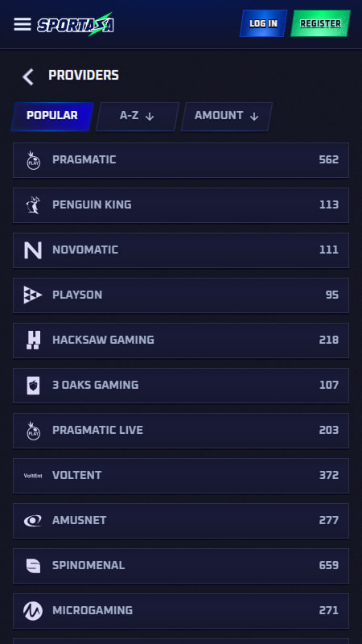Click the green Register button

pyautogui.click(x=320, y=23)
